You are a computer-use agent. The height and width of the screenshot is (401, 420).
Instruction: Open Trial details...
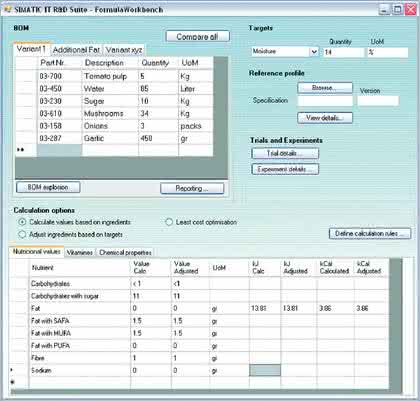pyautogui.click(x=285, y=153)
